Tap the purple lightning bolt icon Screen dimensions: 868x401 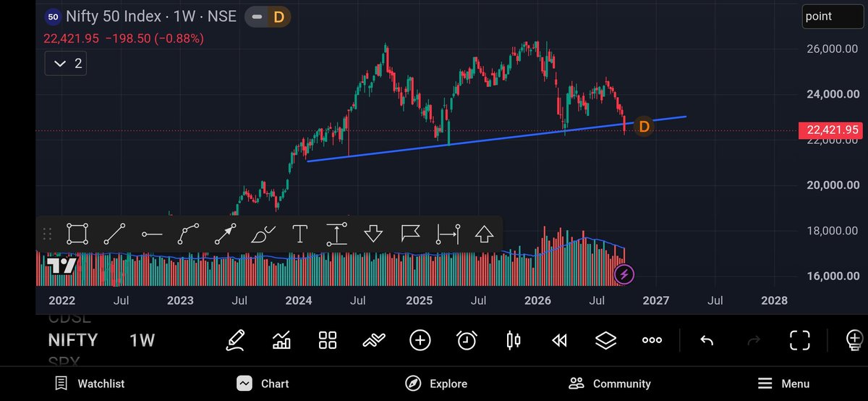(x=625, y=274)
